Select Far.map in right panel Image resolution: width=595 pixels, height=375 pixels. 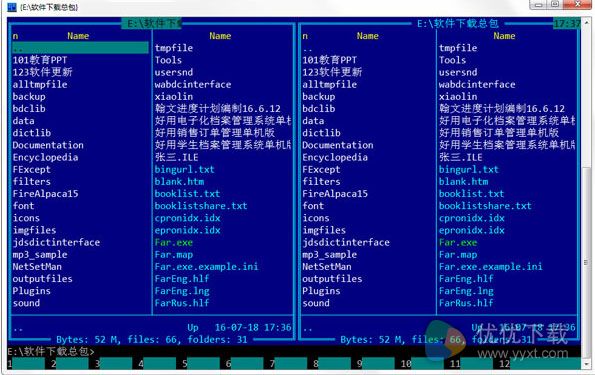(x=458, y=254)
